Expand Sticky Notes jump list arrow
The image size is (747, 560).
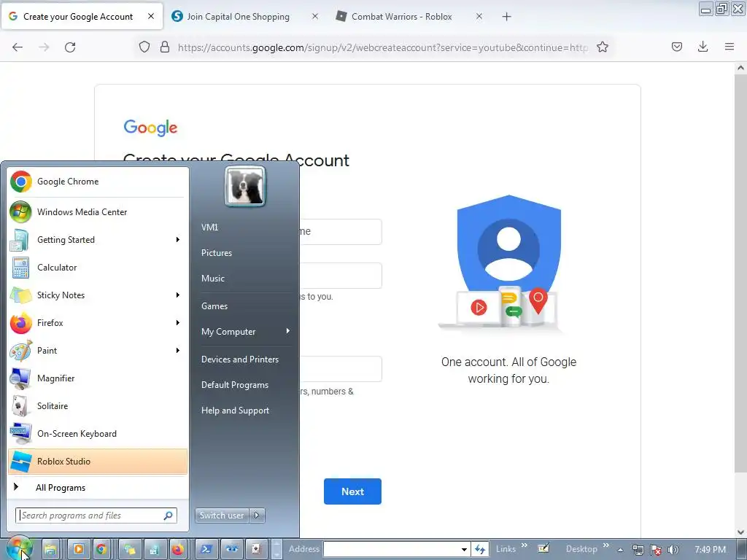tap(178, 295)
